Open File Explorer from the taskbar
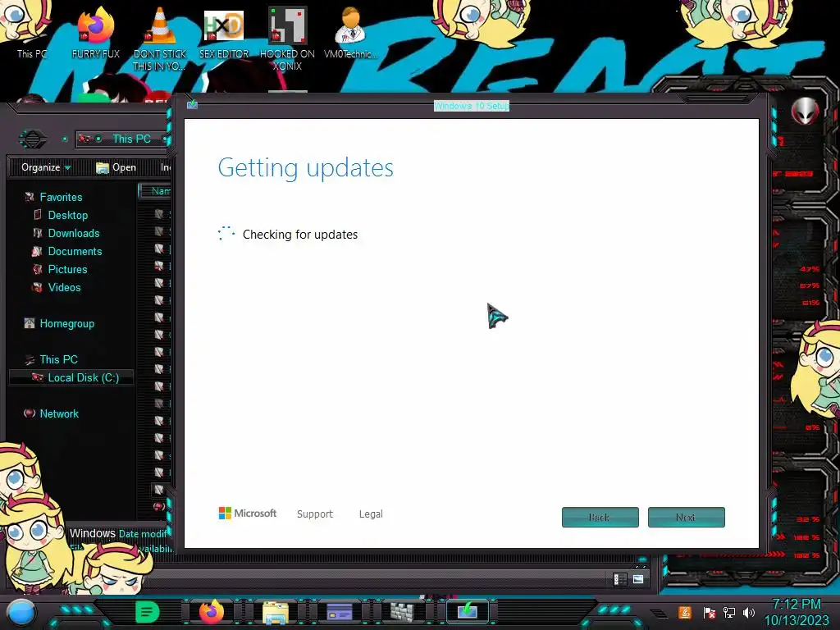 [276, 612]
